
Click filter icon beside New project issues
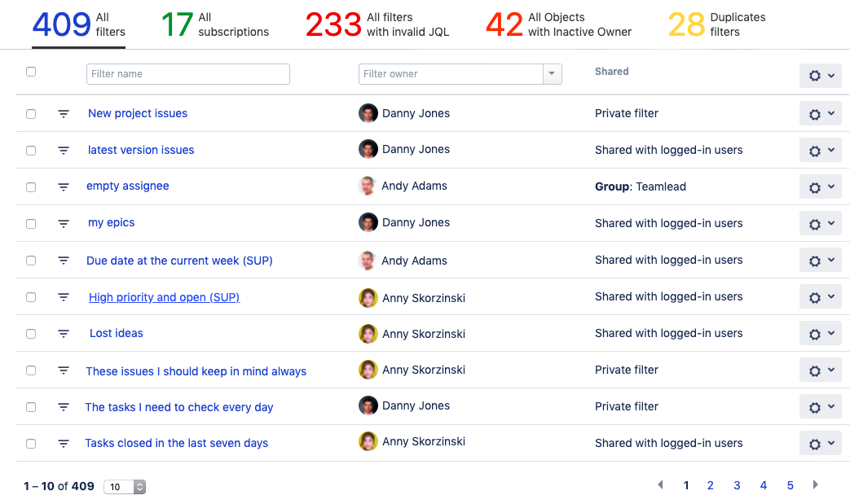64,114
